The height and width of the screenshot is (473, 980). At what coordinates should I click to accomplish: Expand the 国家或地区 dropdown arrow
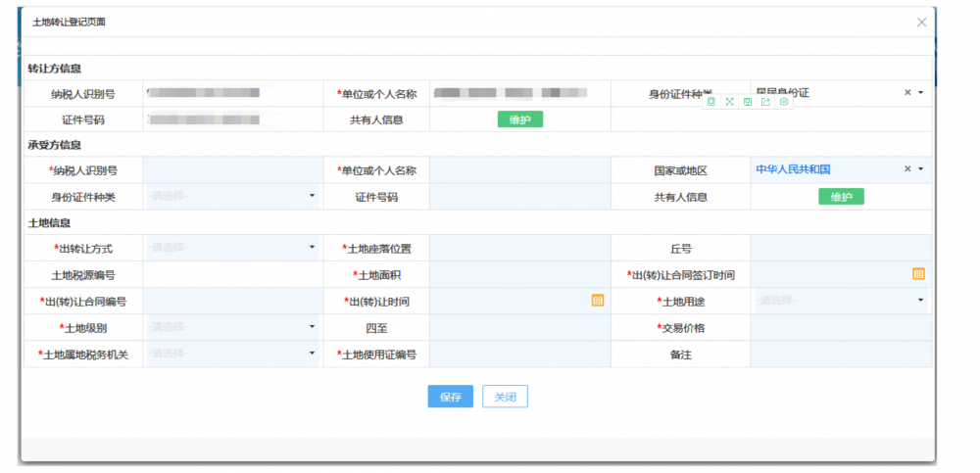tap(921, 169)
